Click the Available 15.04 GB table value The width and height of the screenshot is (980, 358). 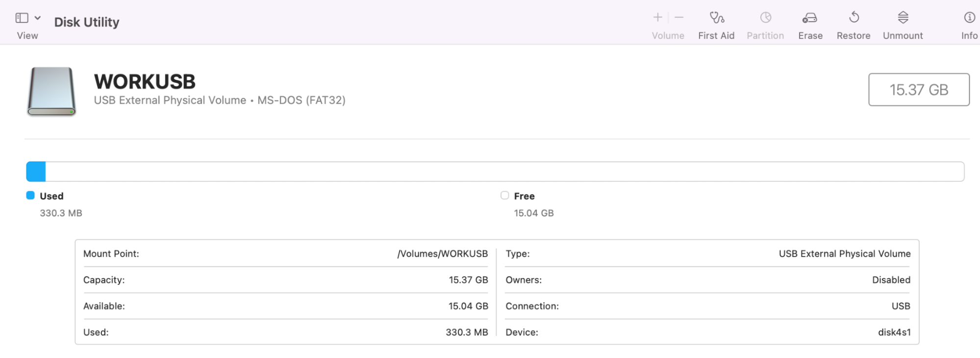(468, 306)
